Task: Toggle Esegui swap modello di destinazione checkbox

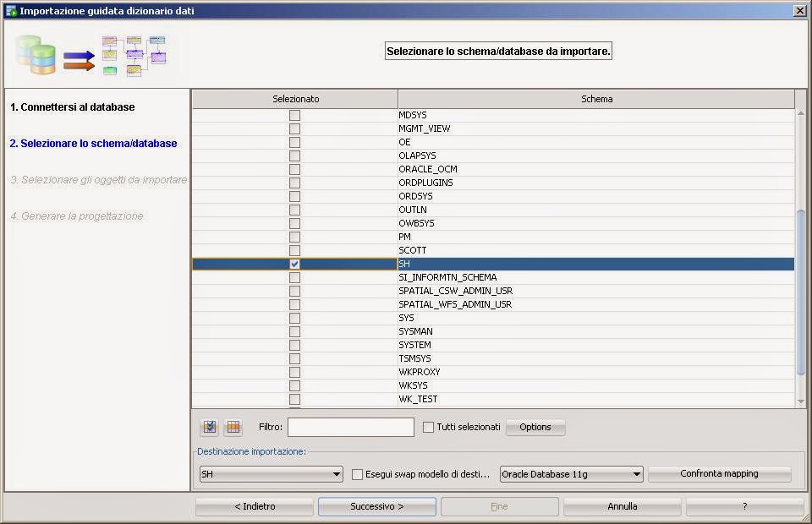Action: click(x=357, y=474)
